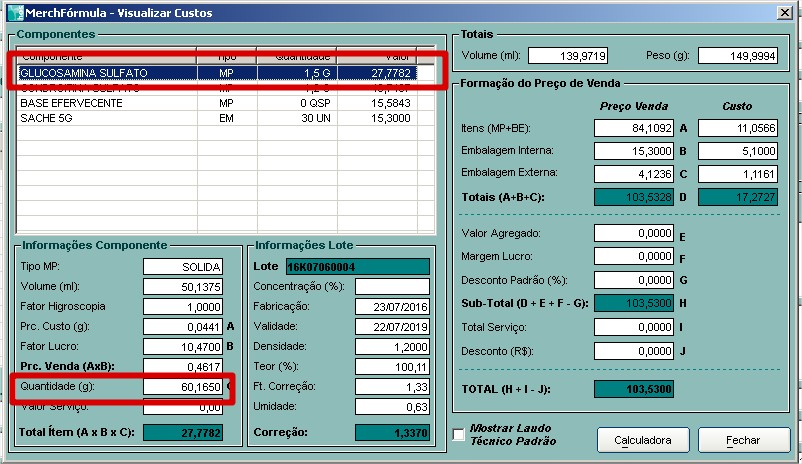Screen dimensions: 802x464
Task: Click the Tipo MP field showing SOLIDA
Action: coord(182,266)
